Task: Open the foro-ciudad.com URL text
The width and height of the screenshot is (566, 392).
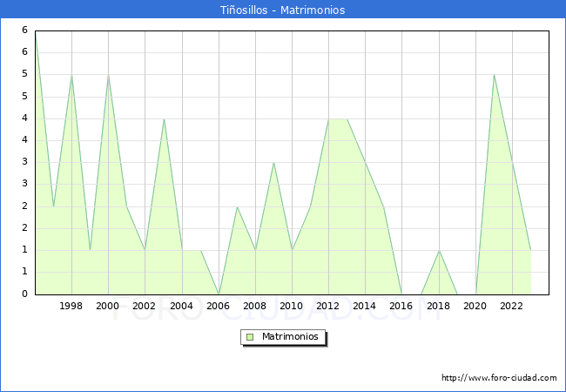Action: (x=499, y=378)
